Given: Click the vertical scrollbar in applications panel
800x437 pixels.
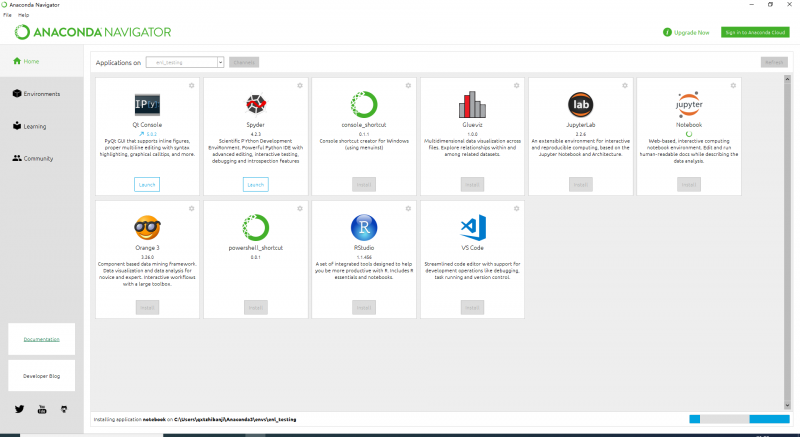Looking at the screenshot, I should coord(786,240).
